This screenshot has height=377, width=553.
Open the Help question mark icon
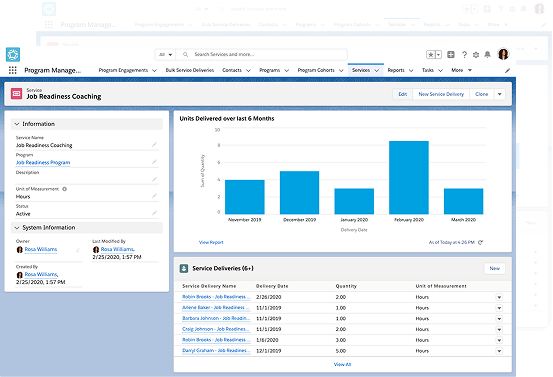[464, 55]
